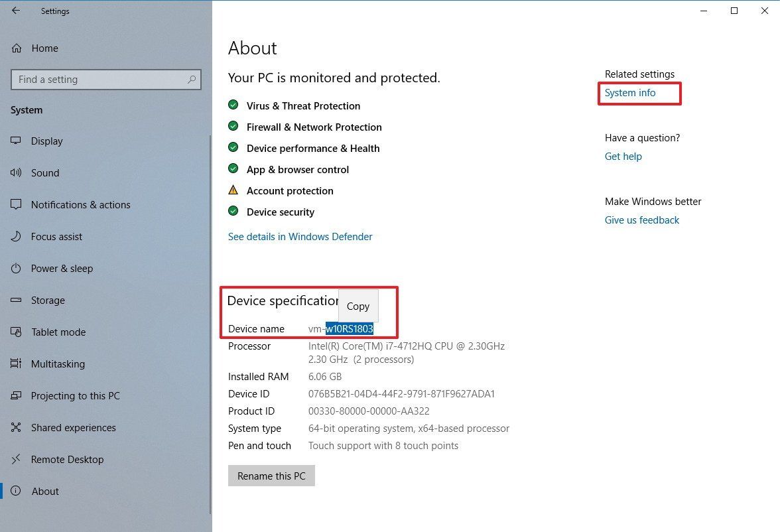
Task: Open the Storage drive icon
Action: coord(16,300)
